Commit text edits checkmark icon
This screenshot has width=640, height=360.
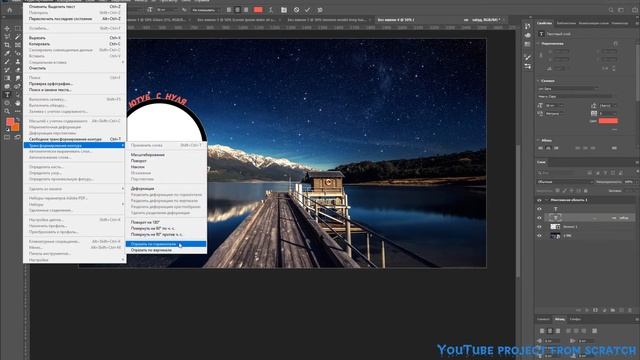click(307, 10)
